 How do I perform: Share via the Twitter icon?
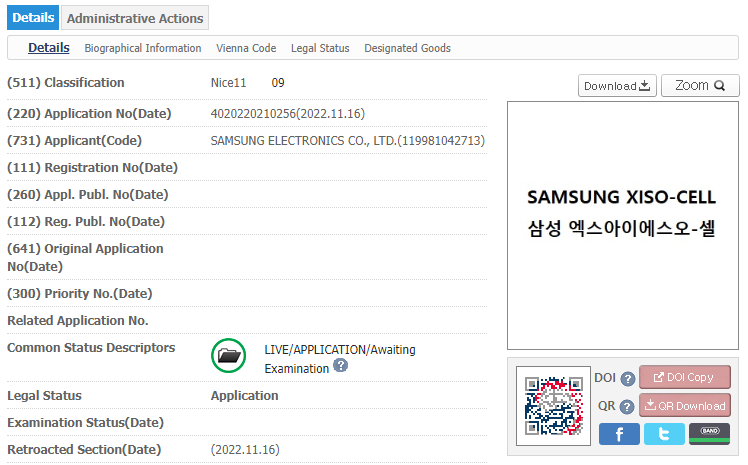point(664,434)
